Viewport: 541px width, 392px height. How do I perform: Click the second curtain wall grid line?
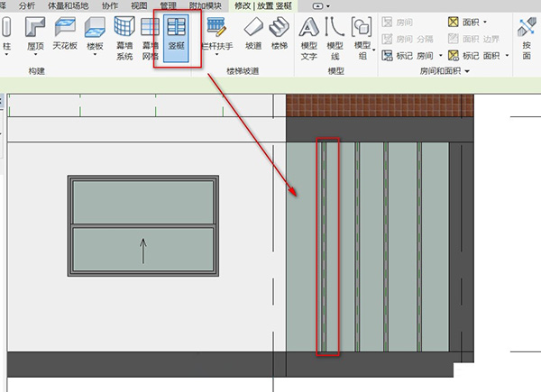coord(357,247)
